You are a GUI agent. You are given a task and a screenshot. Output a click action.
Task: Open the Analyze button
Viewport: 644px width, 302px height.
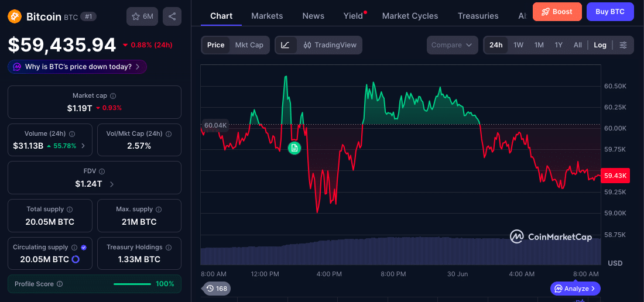click(x=575, y=289)
